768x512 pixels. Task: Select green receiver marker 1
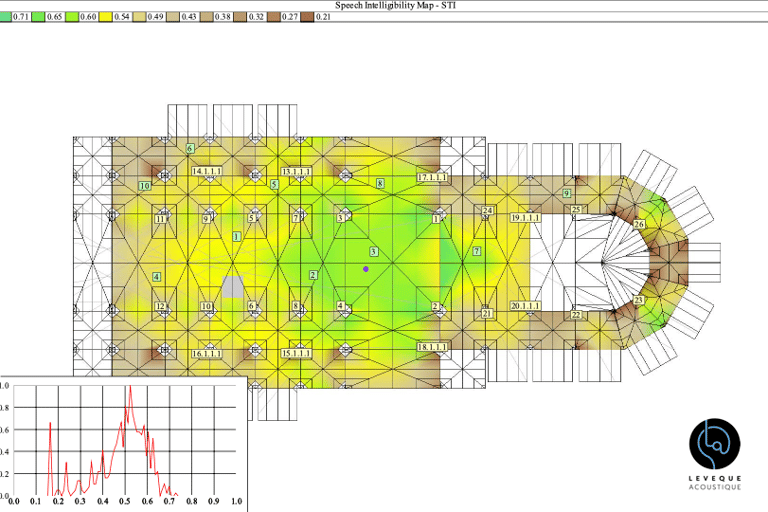tap(237, 237)
